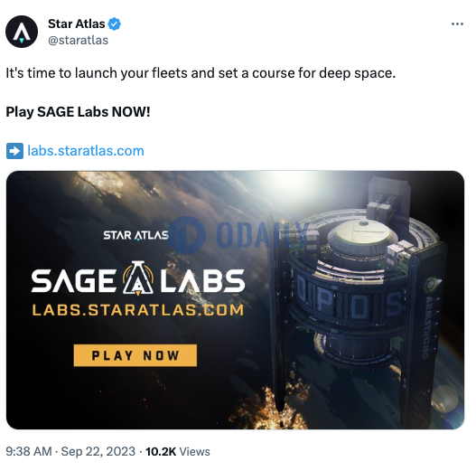Open the three-dot more options menu
The width and height of the screenshot is (476, 471).
coord(457,24)
